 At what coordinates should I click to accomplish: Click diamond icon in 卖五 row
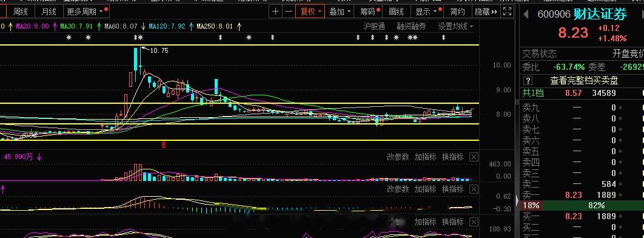tap(620, 151)
